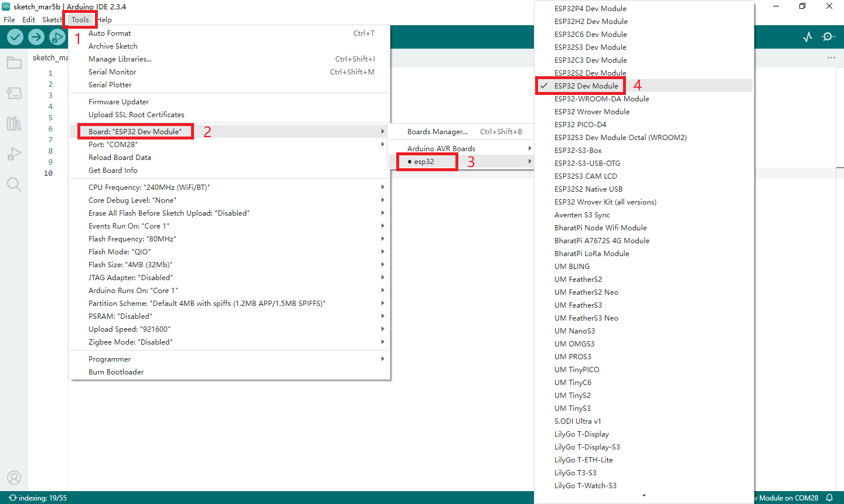
Task: Open Boards Manager... from submenu
Action: 461,132
